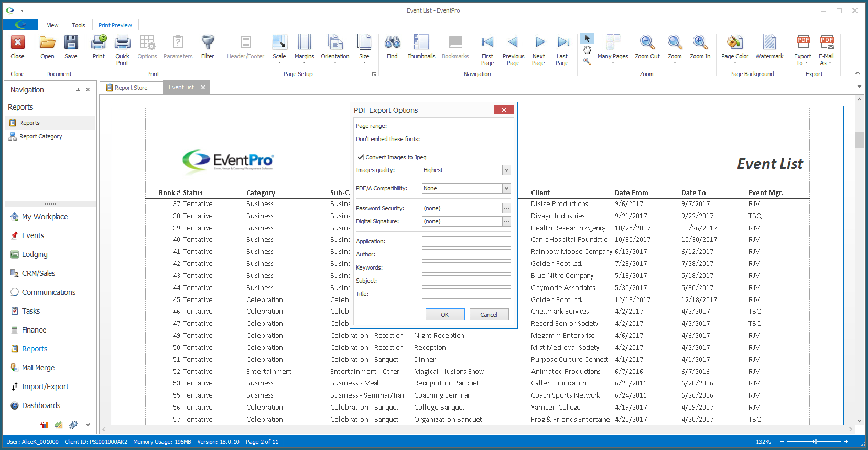Click the Page range field
This screenshot has height=450, width=868.
click(x=466, y=126)
